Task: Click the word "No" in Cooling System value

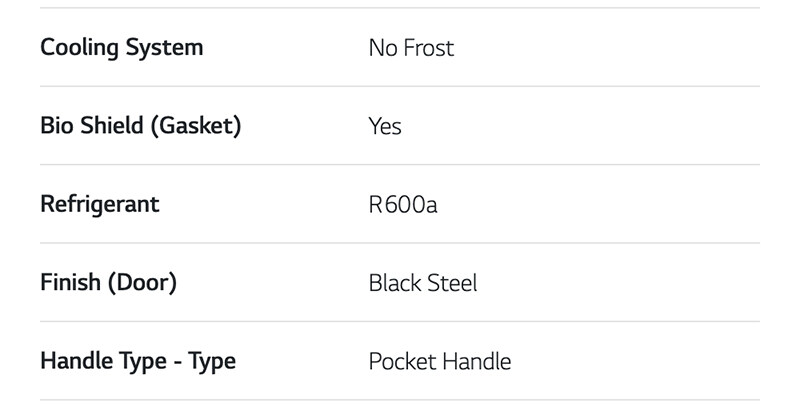Action: (383, 48)
